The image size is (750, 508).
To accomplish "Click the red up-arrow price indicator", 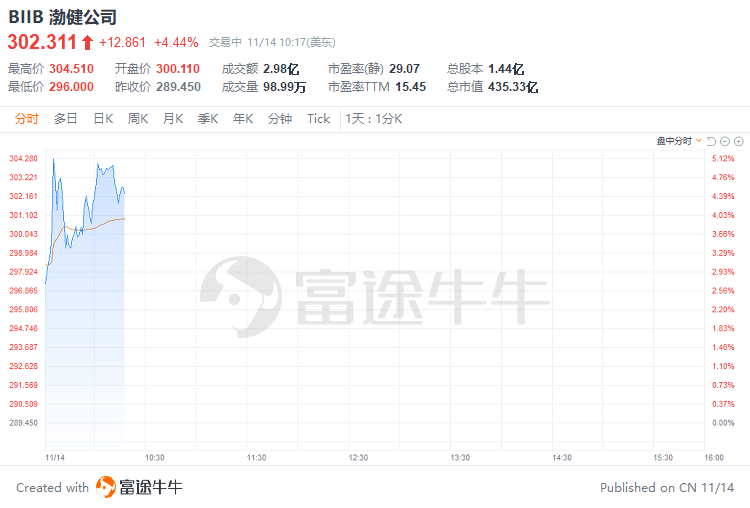I will pos(87,43).
